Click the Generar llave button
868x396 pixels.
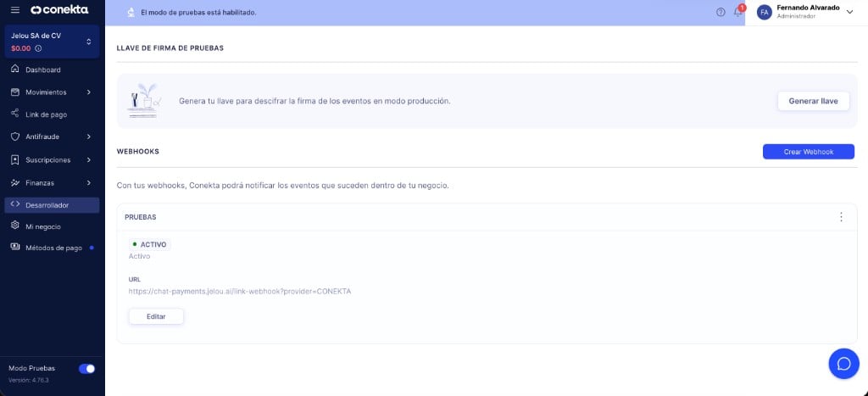coord(813,102)
